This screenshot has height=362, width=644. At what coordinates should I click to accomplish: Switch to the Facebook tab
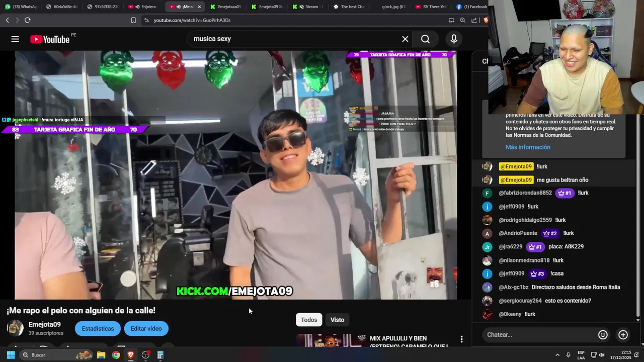[471, 7]
